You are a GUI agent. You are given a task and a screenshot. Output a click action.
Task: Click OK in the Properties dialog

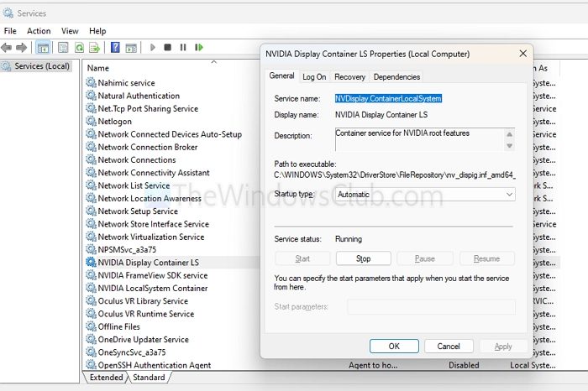tap(394, 346)
